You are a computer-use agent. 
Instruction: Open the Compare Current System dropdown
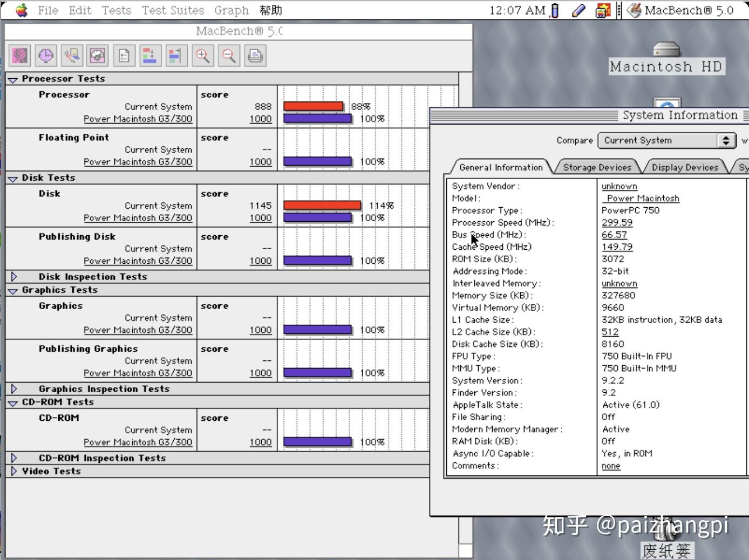point(666,140)
